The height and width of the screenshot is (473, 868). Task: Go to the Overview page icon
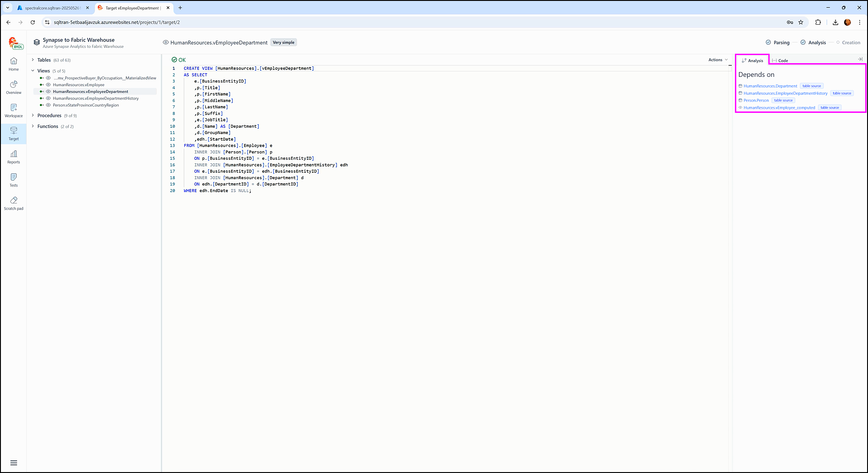(14, 84)
